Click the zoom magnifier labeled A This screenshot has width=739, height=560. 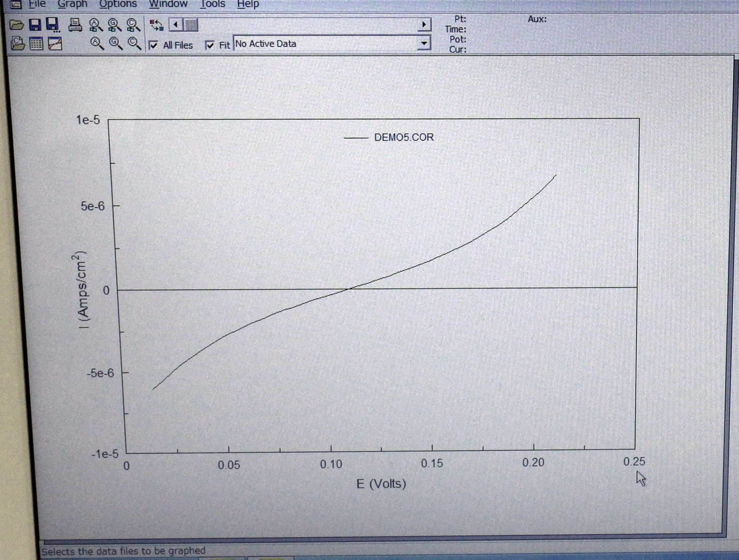coord(97,43)
